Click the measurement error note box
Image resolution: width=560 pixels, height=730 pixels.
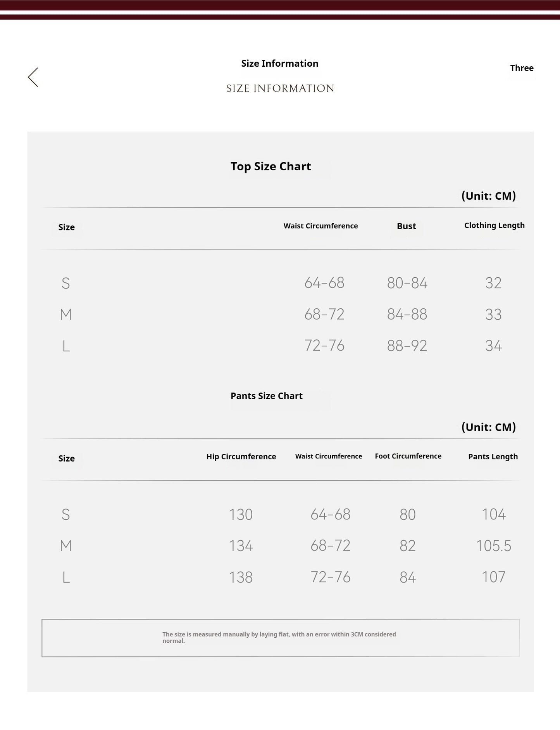coord(281,638)
